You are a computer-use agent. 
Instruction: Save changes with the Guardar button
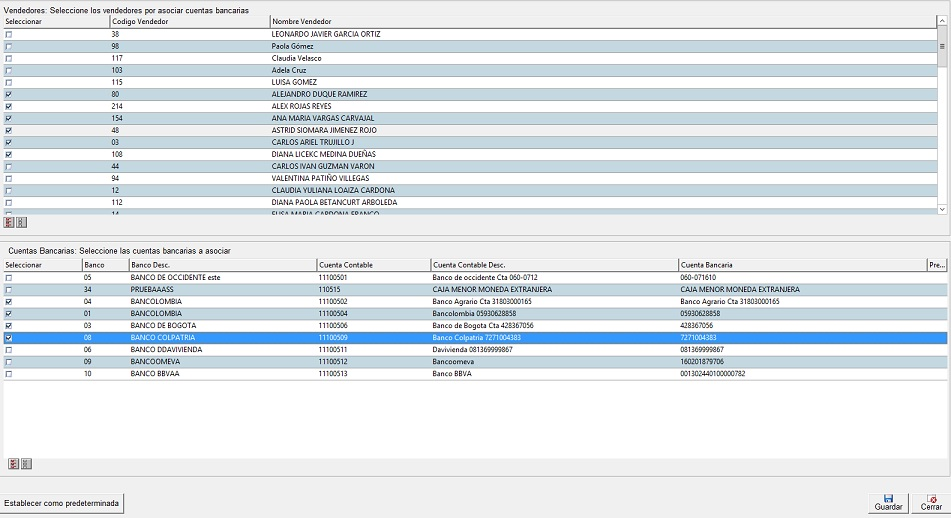point(888,502)
